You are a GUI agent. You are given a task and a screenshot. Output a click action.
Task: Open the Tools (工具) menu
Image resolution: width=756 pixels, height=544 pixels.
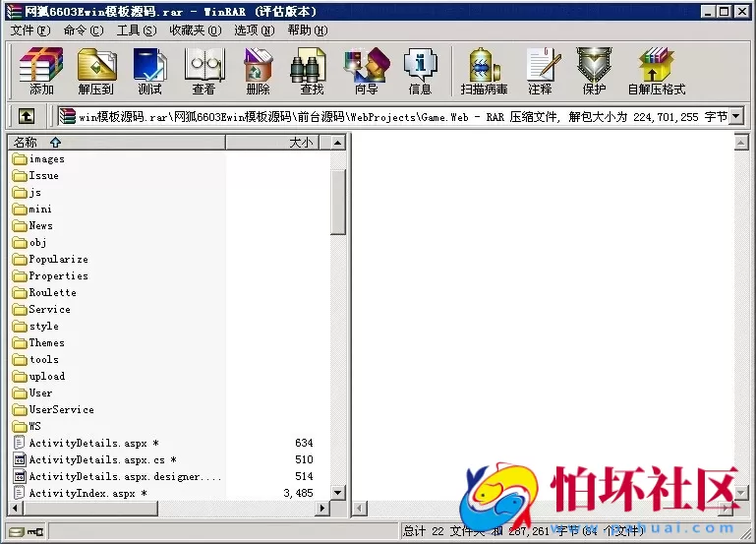pos(137,30)
